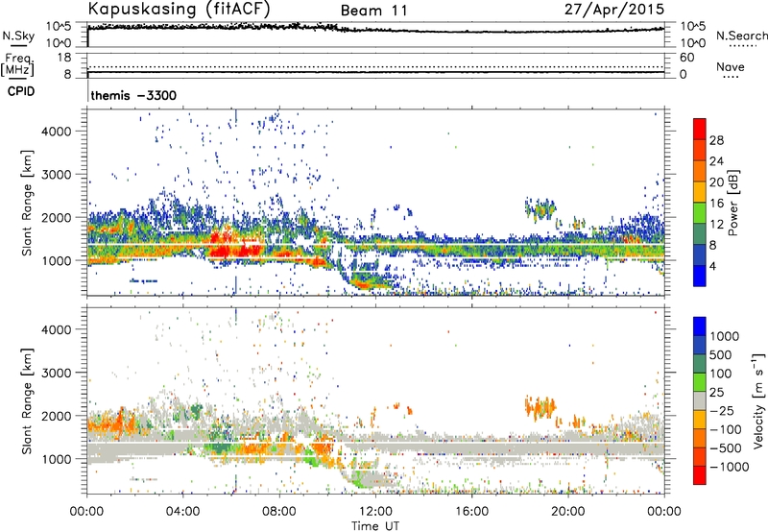768x532 pixels.
Task: Click the '12:00' time tick label
Action: click(x=375, y=511)
